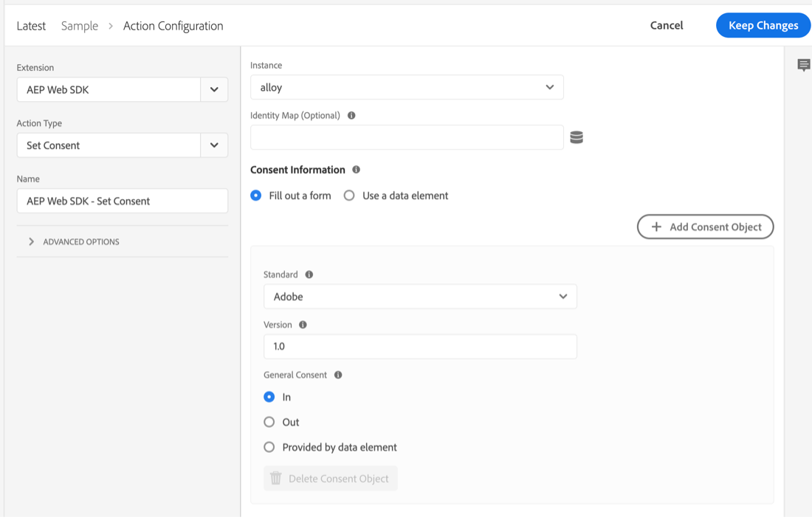Click the info icon next to Standard
The height and width of the screenshot is (520, 812).
(309, 274)
